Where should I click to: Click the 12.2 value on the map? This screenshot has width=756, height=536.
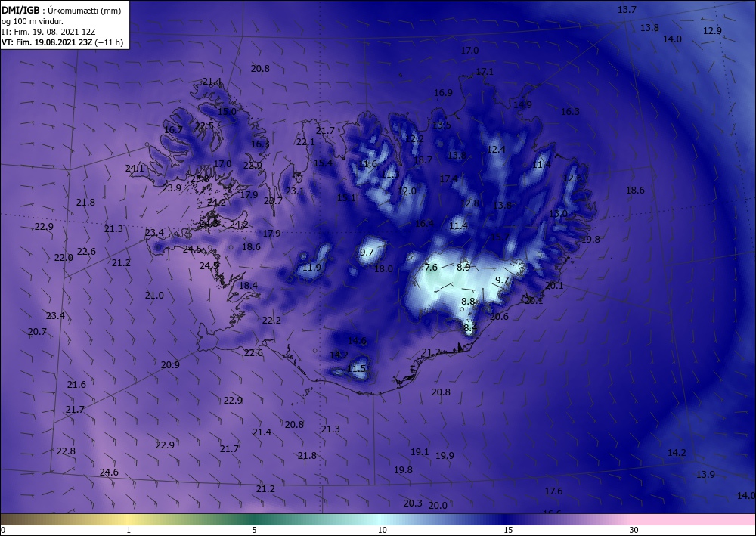click(x=414, y=139)
